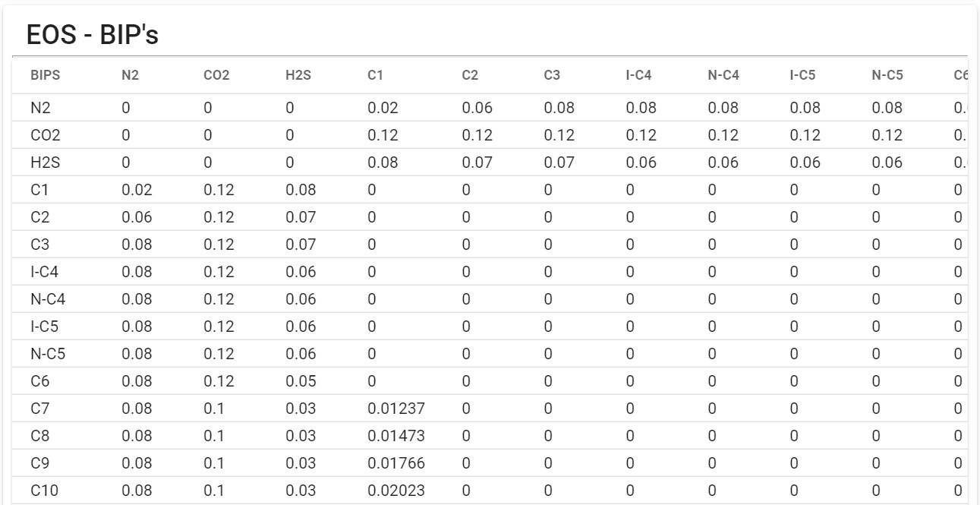The image size is (980, 505).
Task: Select the C3 column header
Action: click(552, 75)
